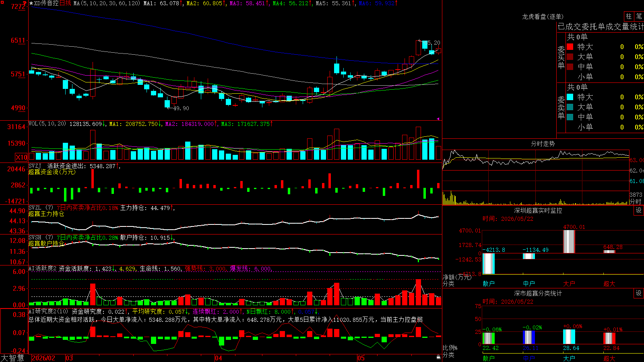Open 设 settings for 深市超赢分类统计
The width and height of the screenshot is (644, 362).
pos(639,293)
